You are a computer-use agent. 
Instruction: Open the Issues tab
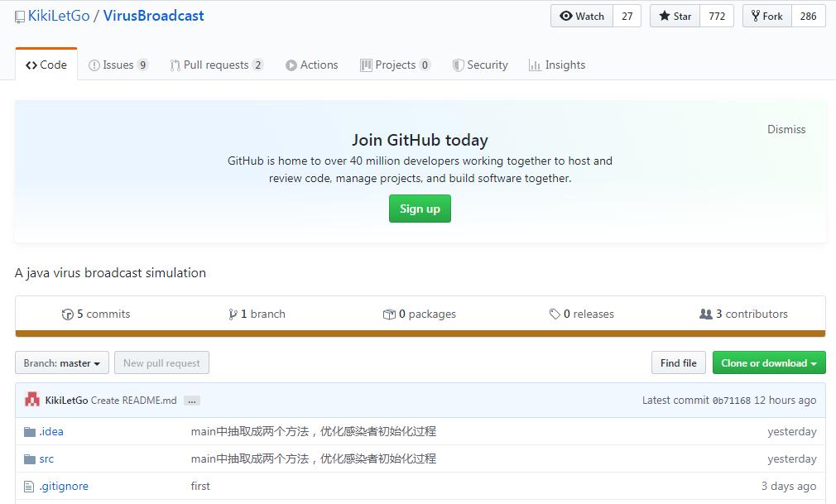[118, 65]
